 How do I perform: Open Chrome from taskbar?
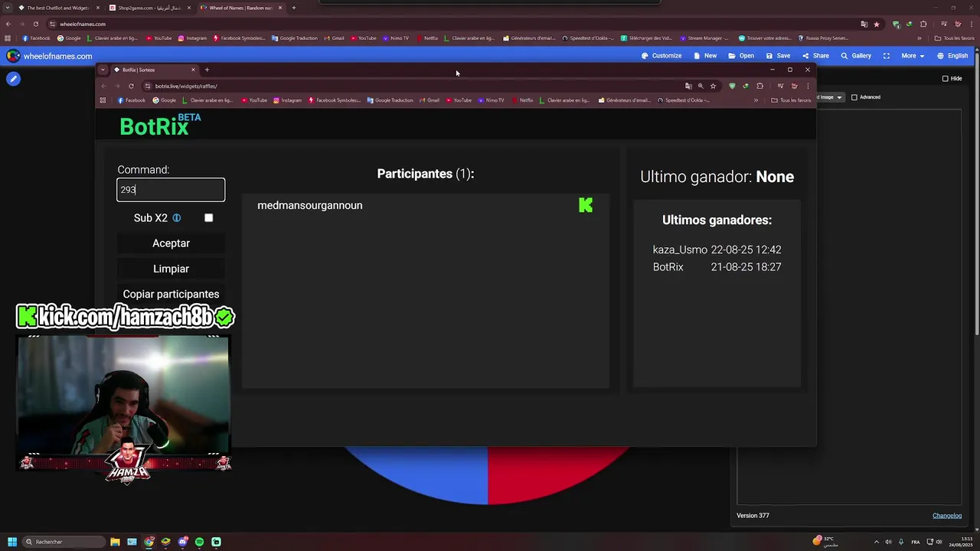149,542
